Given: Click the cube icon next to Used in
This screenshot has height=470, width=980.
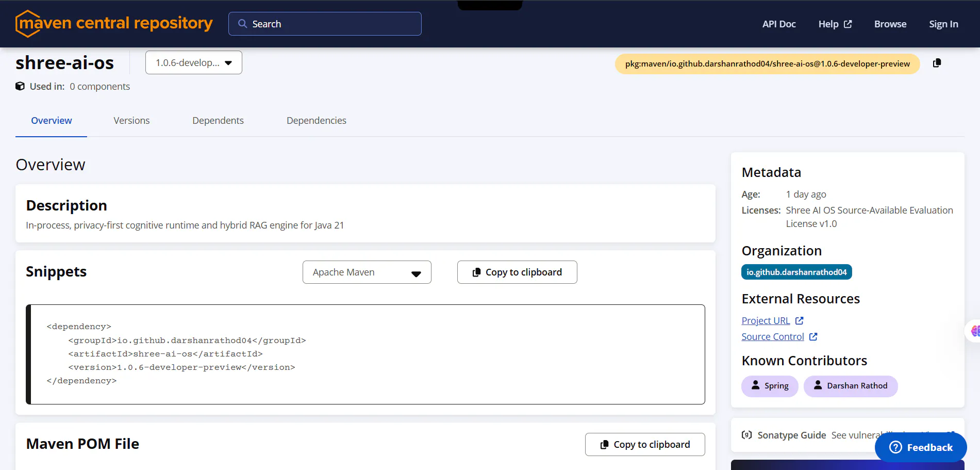Looking at the screenshot, I should [x=20, y=86].
